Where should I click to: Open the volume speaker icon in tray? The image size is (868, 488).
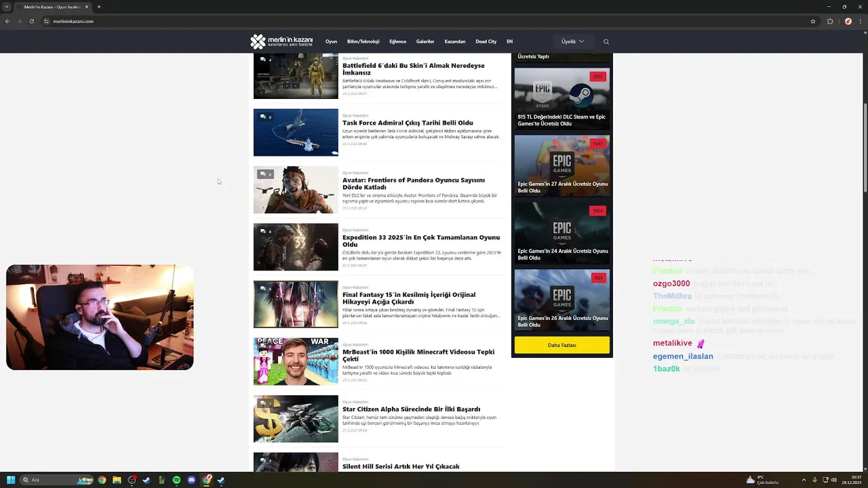click(x=833, y=480)
